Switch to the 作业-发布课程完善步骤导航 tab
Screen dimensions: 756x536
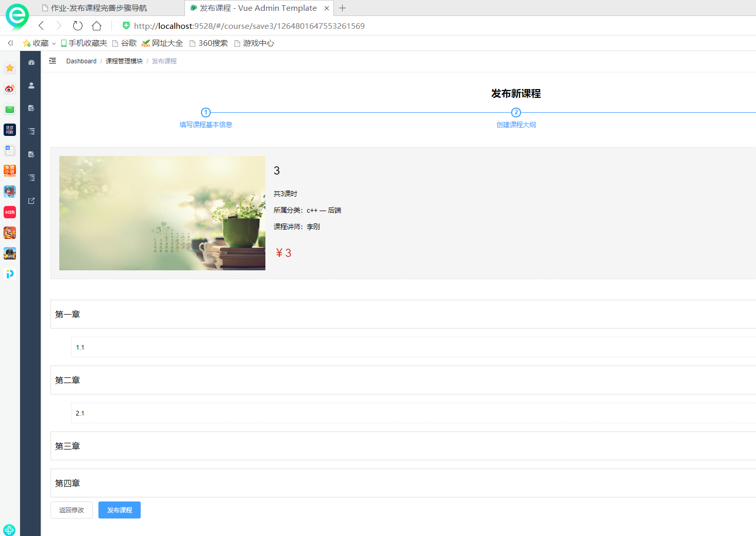tap(98, 8)
